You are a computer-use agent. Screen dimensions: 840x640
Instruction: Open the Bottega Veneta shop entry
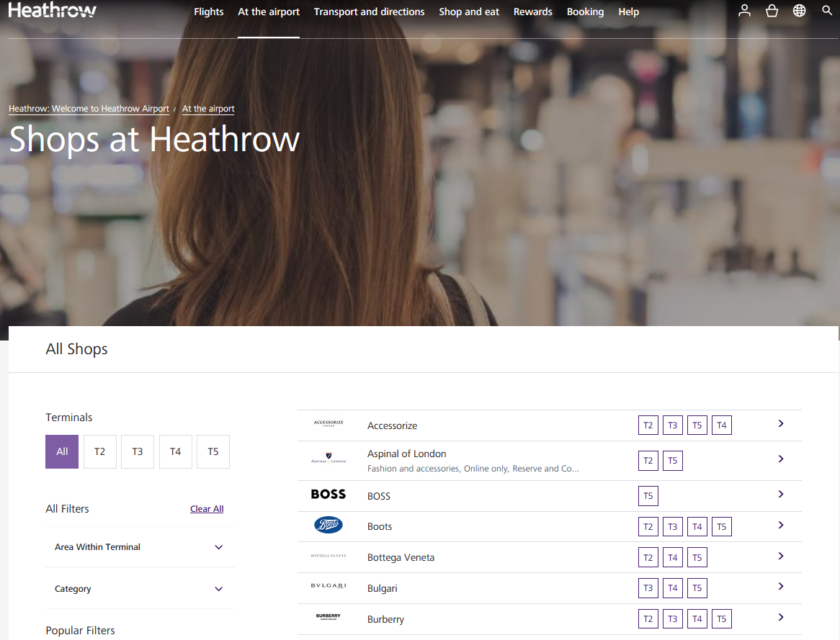tap(401, 557)
